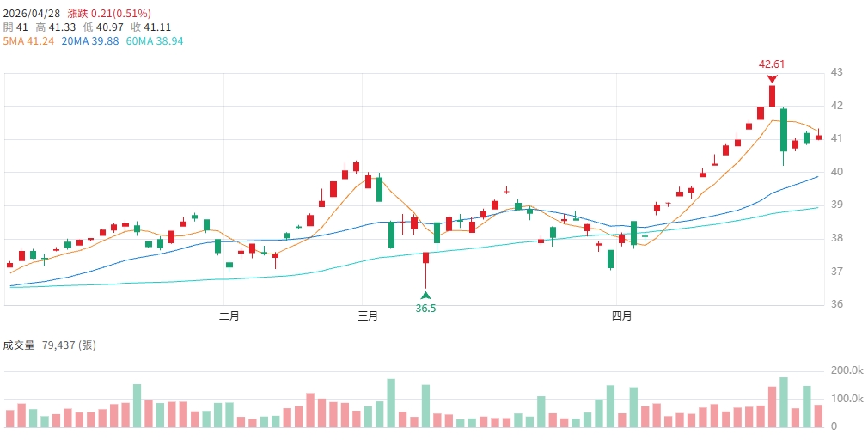Click the 漲跌 0.21(0.51%) change value

coord(109,14)
